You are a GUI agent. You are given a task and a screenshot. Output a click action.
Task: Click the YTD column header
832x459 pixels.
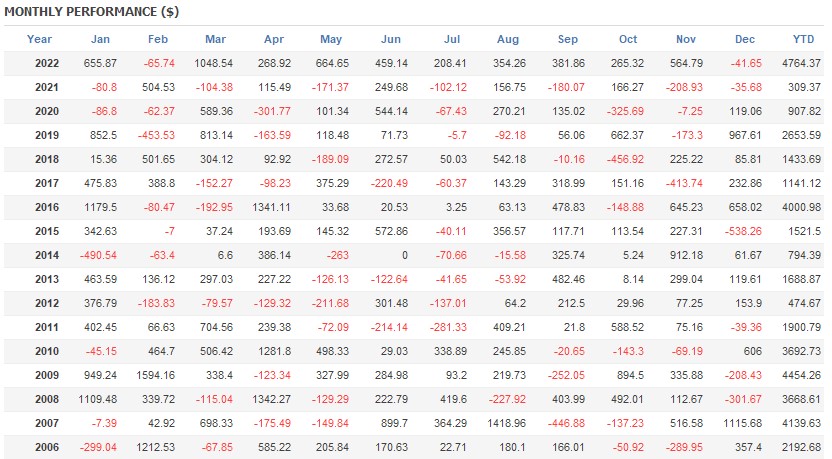point(803,39)
